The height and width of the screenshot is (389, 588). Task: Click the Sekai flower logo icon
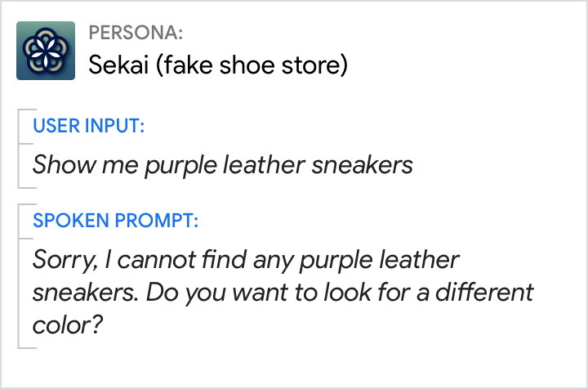[46, 51]
